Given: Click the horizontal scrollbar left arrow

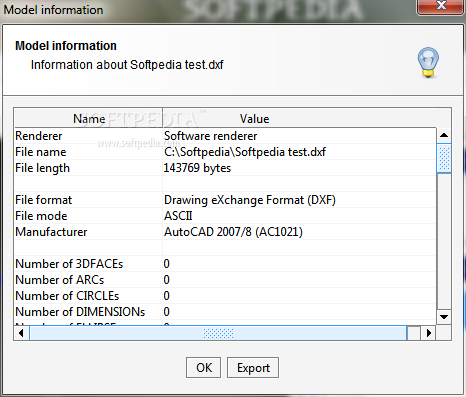Looking at the screenshot, I should point(21,333).
